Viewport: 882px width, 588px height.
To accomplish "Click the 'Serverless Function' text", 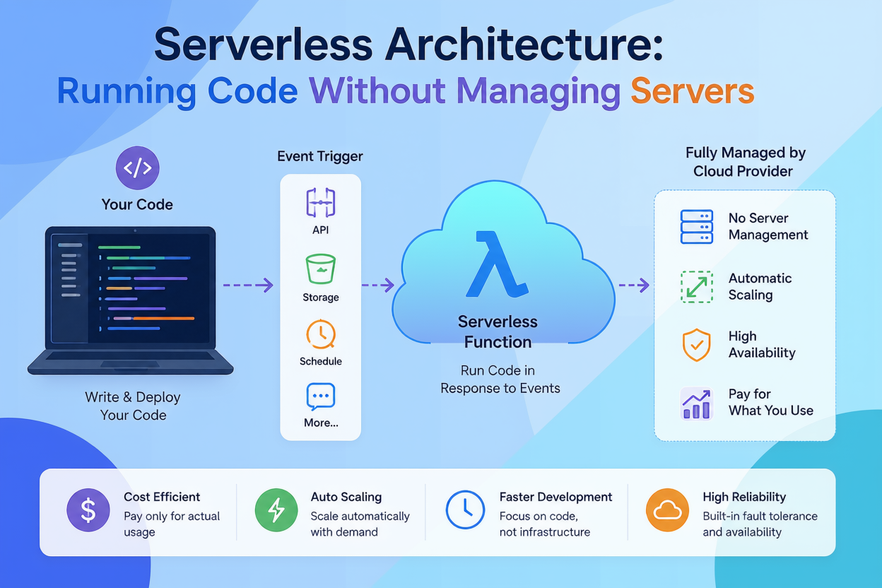I will [x=498, y=331].
